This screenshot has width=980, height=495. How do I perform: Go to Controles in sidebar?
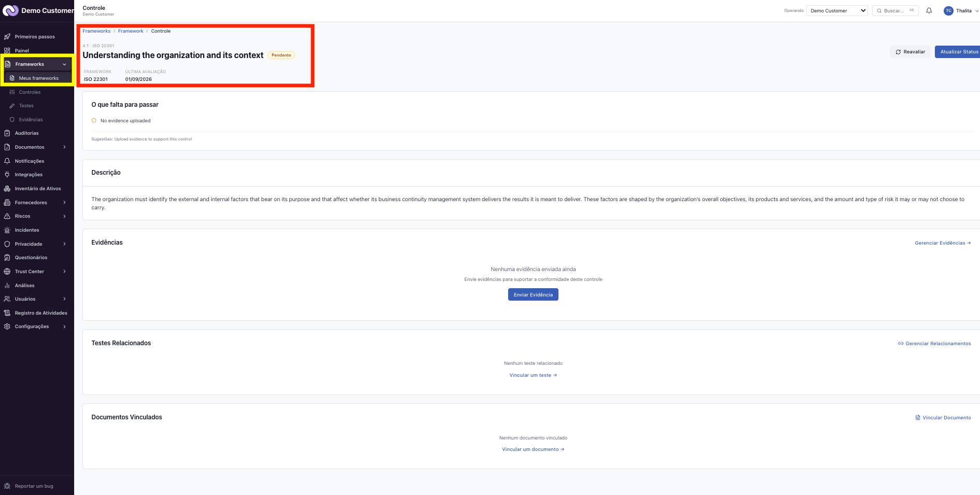click(x=30, y=92)
